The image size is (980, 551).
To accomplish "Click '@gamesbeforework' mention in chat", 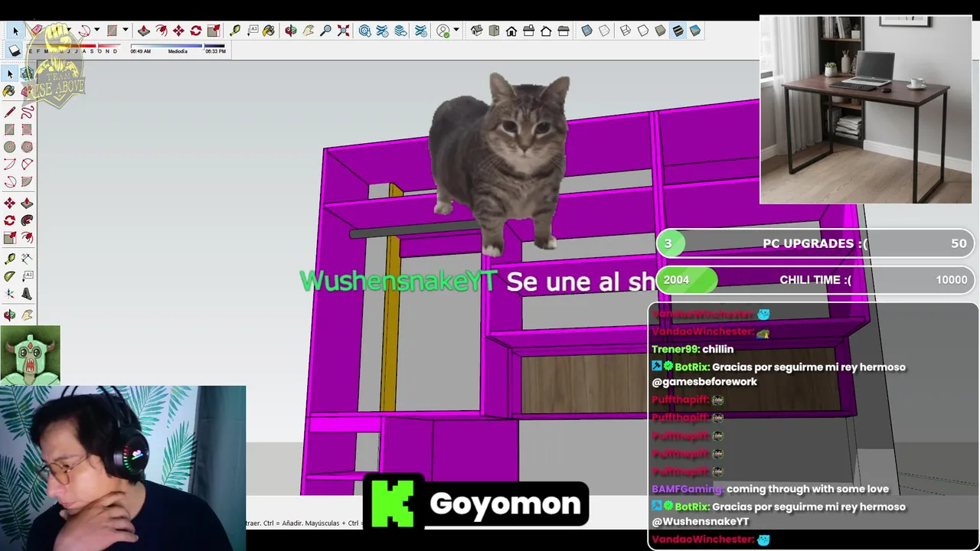I will [704, 381].
